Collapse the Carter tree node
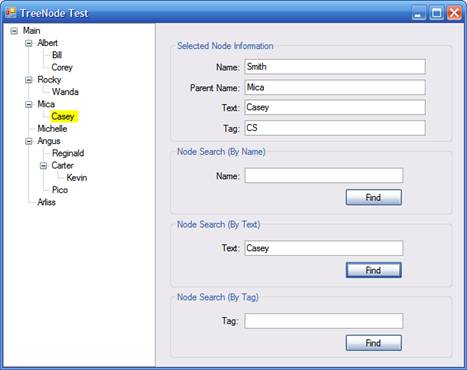Viewport: 467px width, 370px height. 43,166
